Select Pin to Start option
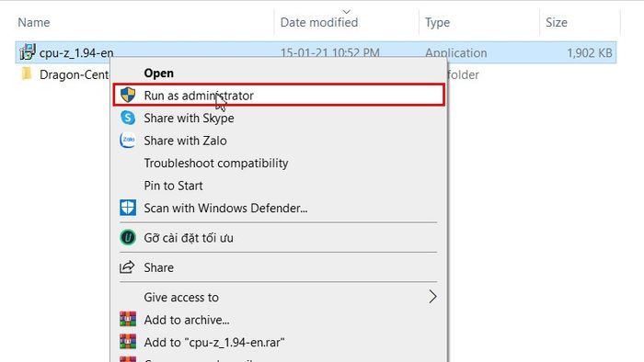The height and width of the screenshot is (362, 644). [173, 186]
